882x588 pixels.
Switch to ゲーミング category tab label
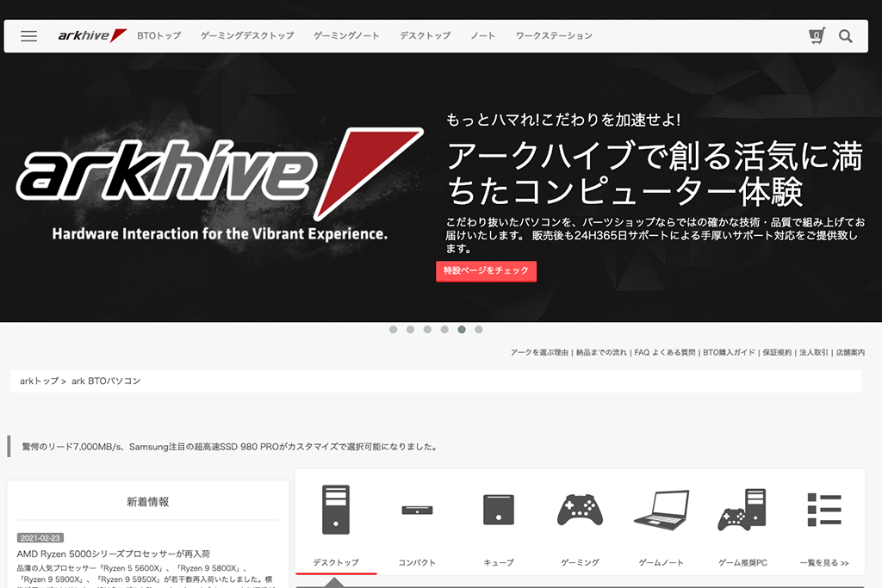(580, 563)
